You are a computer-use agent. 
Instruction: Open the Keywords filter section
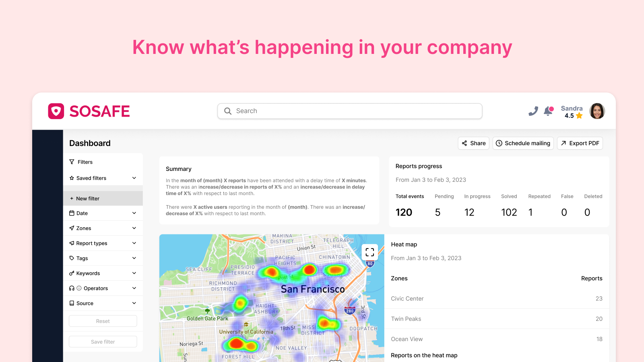pyautogui.click(x=103, y=273)
